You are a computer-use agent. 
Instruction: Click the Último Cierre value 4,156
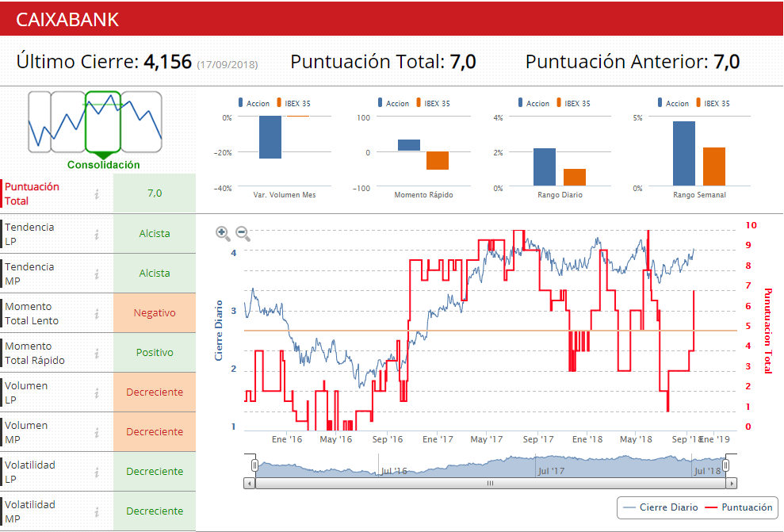(x=167, y=62)
